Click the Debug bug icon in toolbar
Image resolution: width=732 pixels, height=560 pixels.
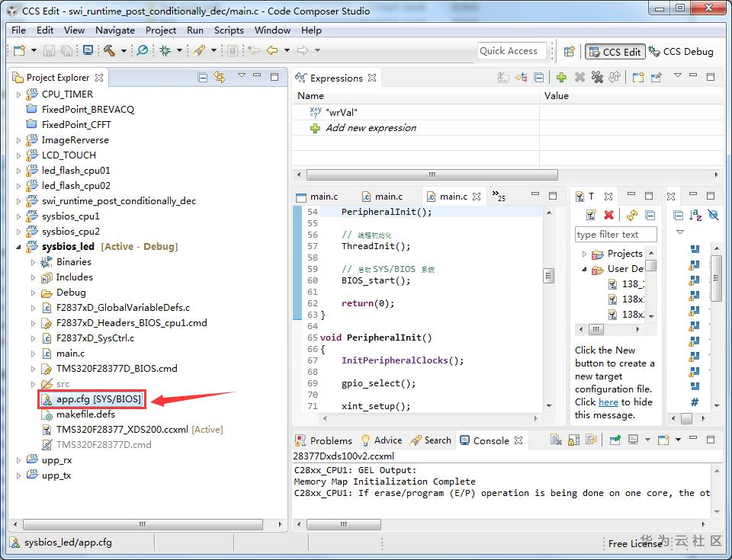click(x=165, y=51)
